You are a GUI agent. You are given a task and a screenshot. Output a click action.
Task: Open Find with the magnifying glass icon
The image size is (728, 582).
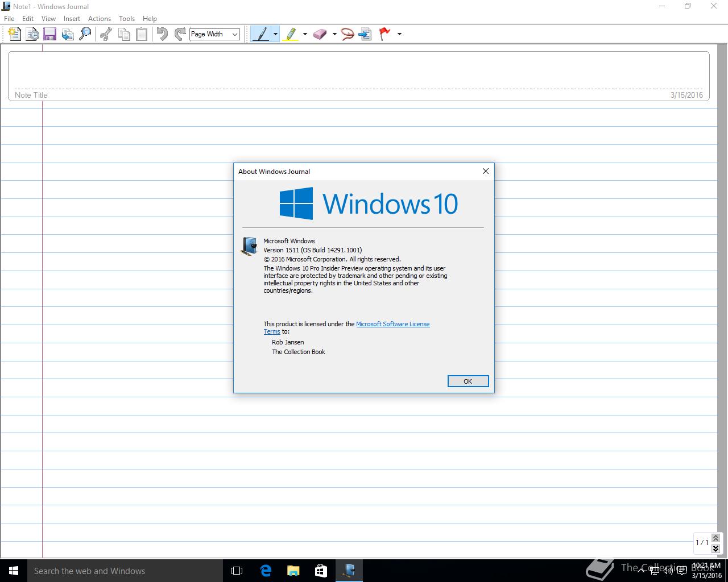(85, 34)
